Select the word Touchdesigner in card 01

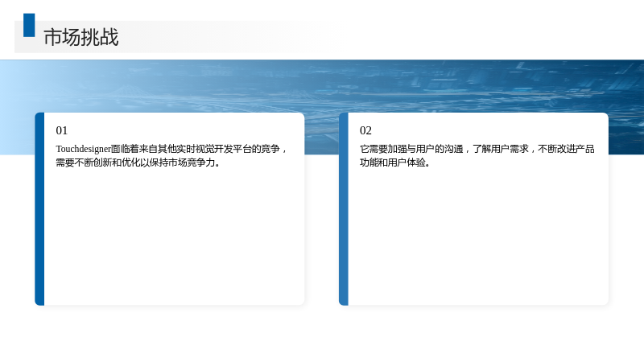[x=84, y=149]
